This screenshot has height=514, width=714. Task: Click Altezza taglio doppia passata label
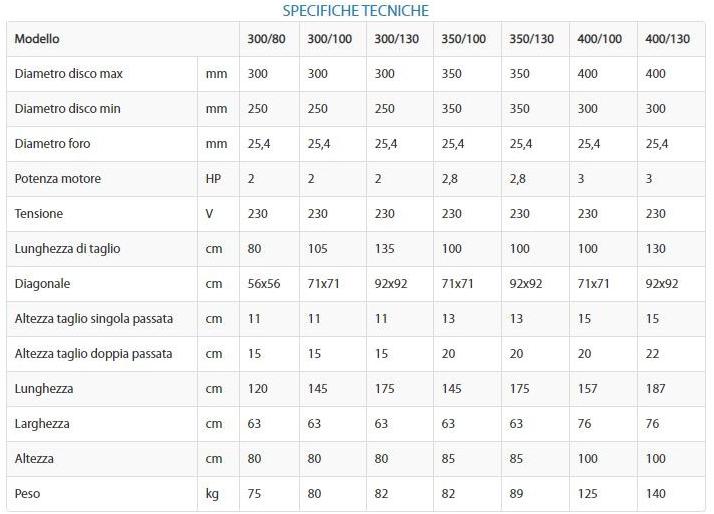click(93, 354)
